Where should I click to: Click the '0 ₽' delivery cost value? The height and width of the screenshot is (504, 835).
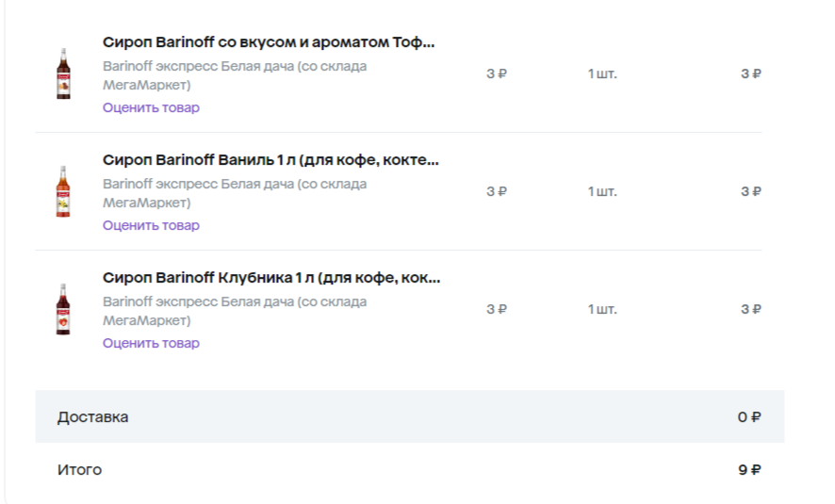[x=749, y=416]
